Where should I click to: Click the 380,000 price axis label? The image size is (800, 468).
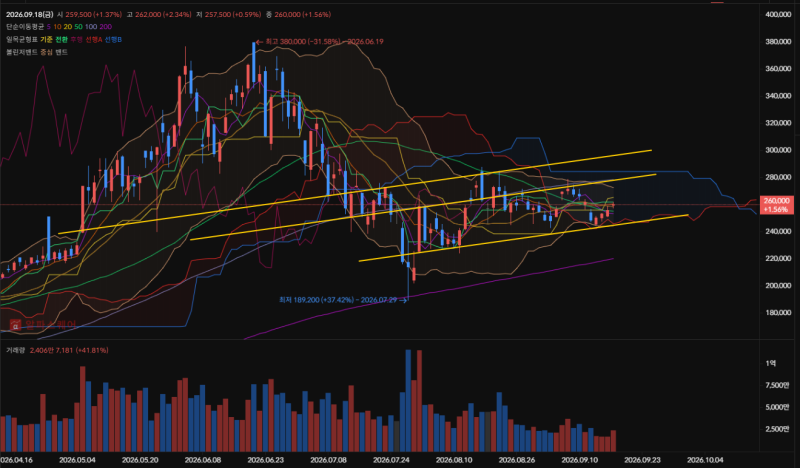(778, 42)
